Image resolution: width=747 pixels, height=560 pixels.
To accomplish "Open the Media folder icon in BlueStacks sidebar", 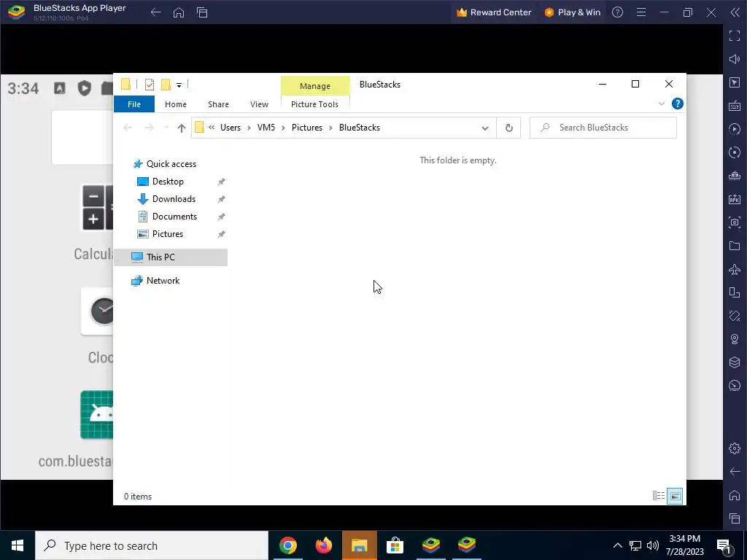I will (735, 246).
